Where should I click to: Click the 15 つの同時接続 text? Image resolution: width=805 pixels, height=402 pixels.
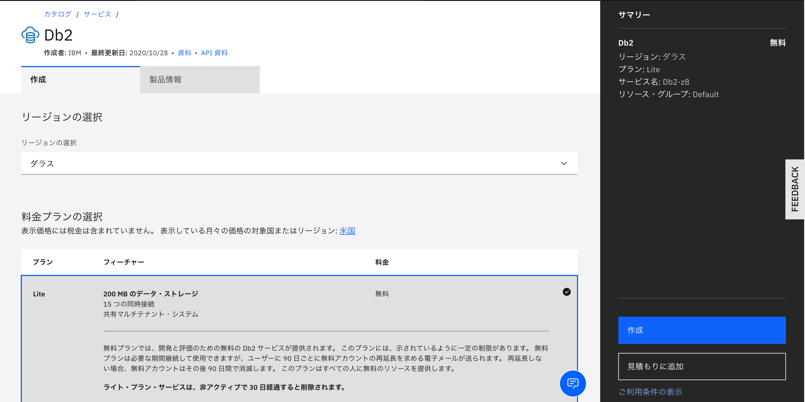[x=129, y=304]
